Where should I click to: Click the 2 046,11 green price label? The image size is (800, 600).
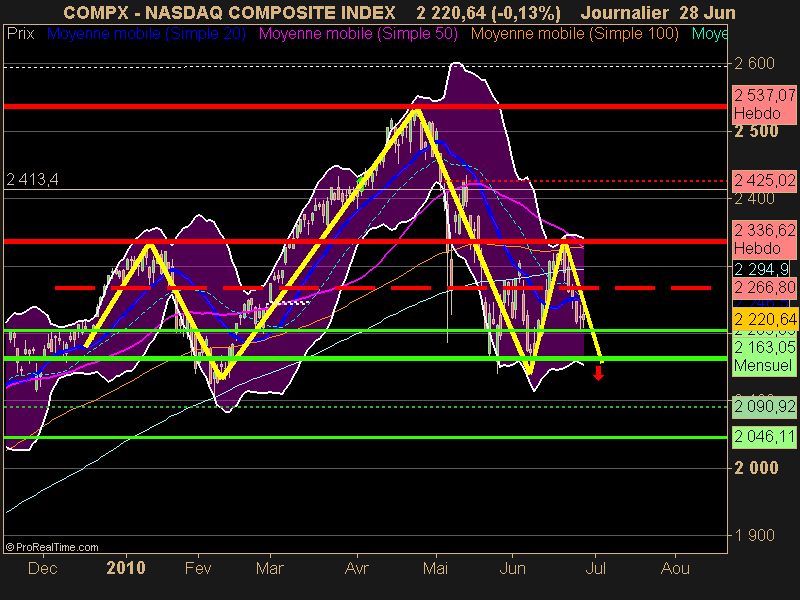coord(764,437)
